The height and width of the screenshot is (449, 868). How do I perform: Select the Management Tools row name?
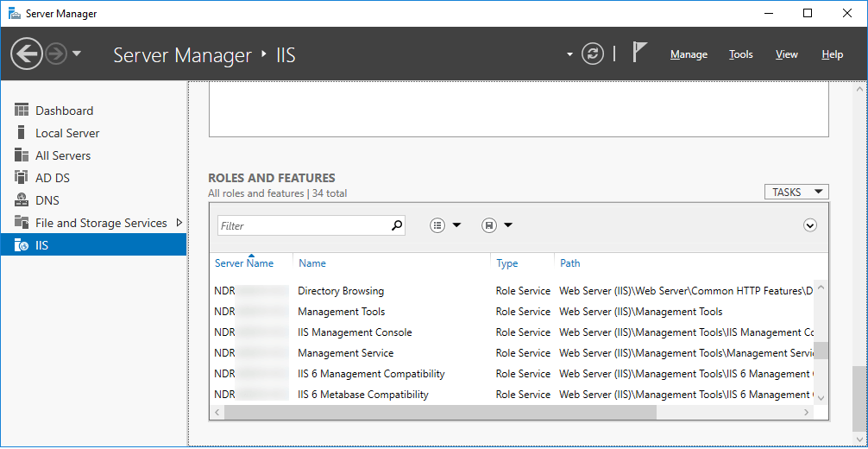tap(342, 312)
